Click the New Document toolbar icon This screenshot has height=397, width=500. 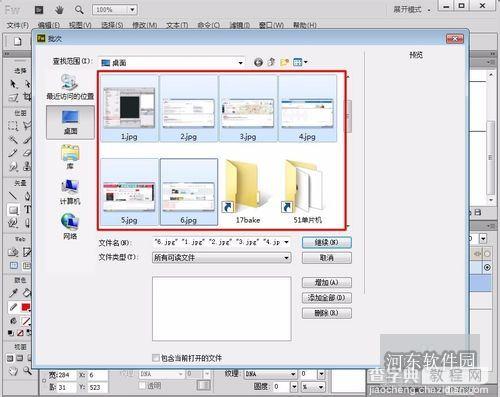(17, 41)
